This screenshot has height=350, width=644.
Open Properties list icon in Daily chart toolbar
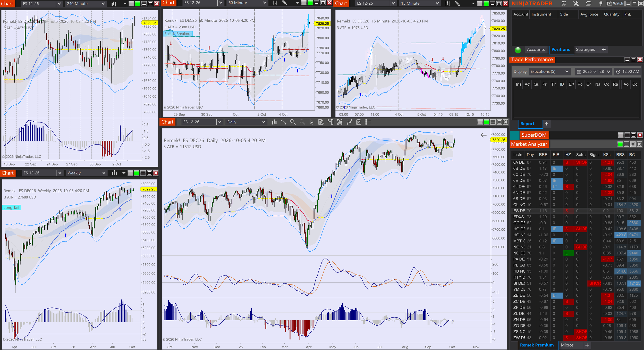pos(368,122)
